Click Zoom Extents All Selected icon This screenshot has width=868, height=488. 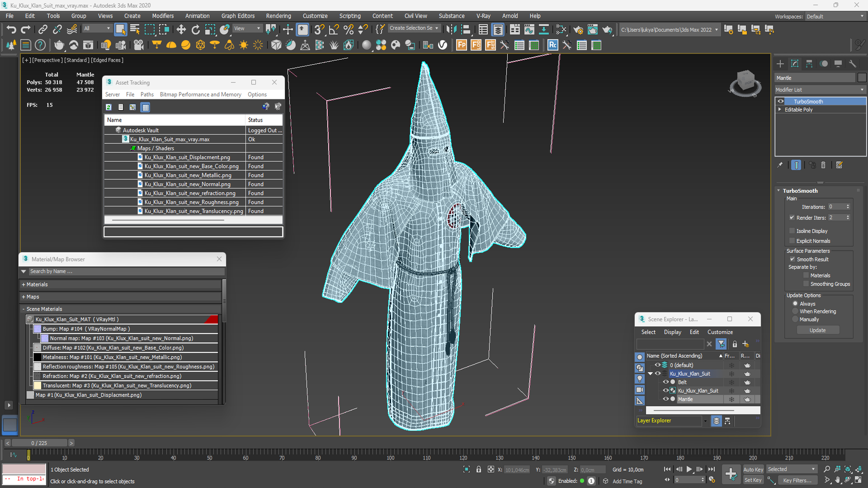(x=859, y=469)
